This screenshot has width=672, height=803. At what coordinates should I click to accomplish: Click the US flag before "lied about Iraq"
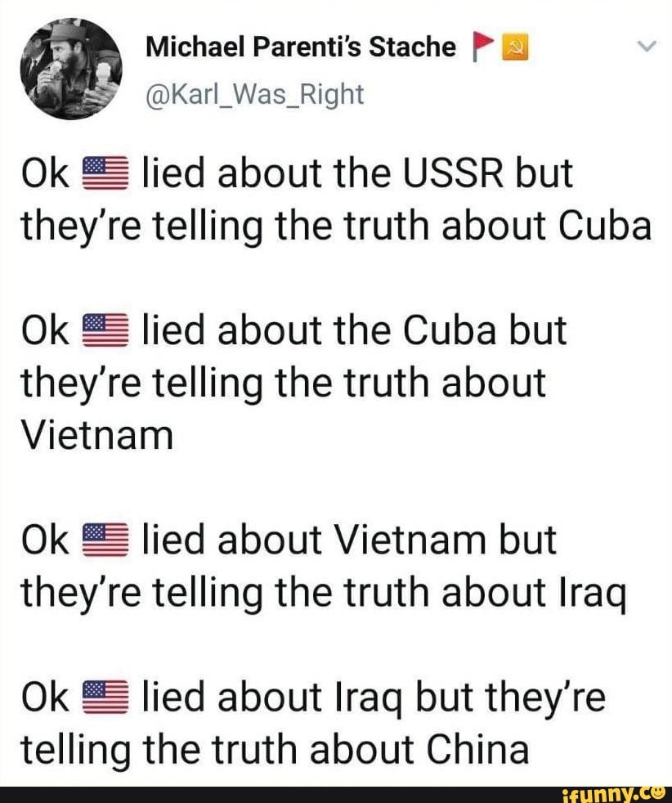(x=104, y=698)
